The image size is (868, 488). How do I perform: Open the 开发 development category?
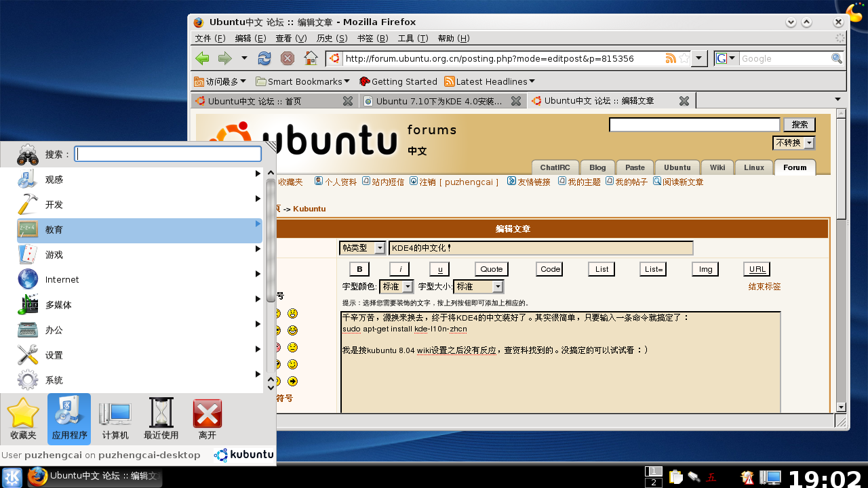coord(140,205)
